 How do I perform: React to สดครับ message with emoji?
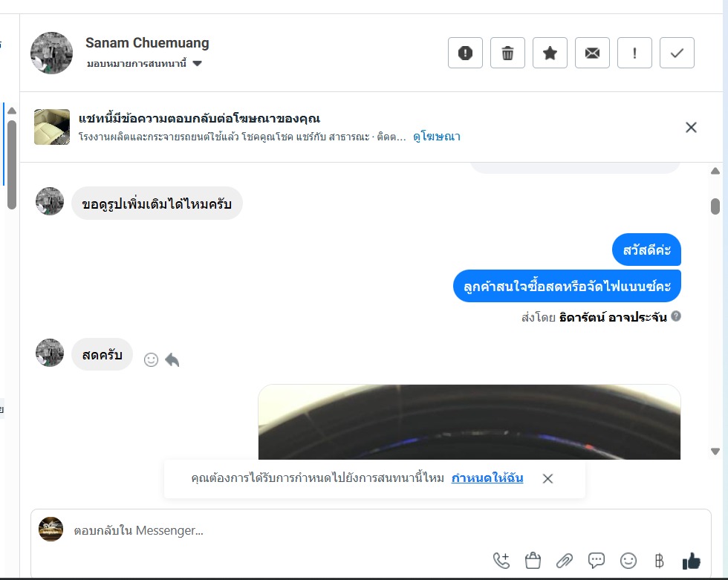point(151,359)
